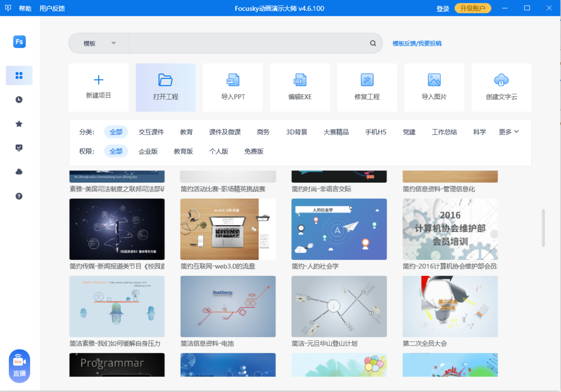
Task: Open 2016计算机协会维护部 template thumbnail
Action: coord(450,229)
